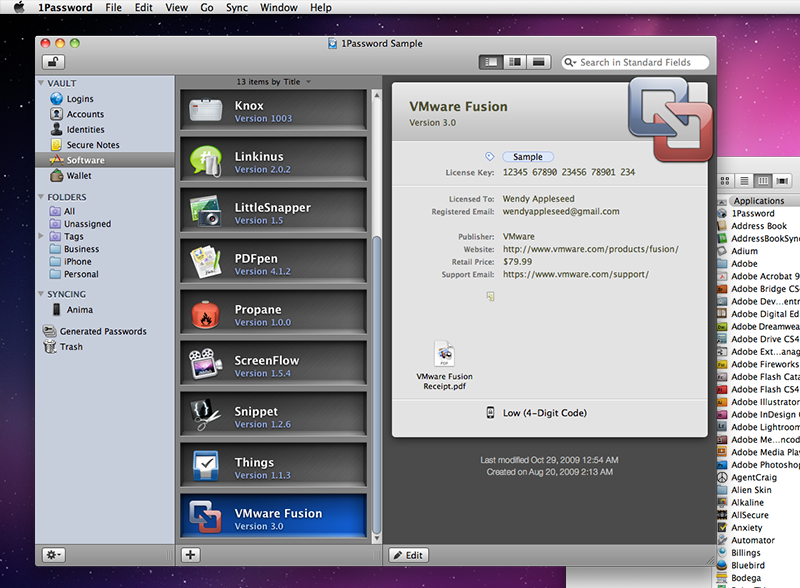The width and height of the screenshot is (800, 588).
Task: Open the File menu
Action: click(x=113, y=7)
